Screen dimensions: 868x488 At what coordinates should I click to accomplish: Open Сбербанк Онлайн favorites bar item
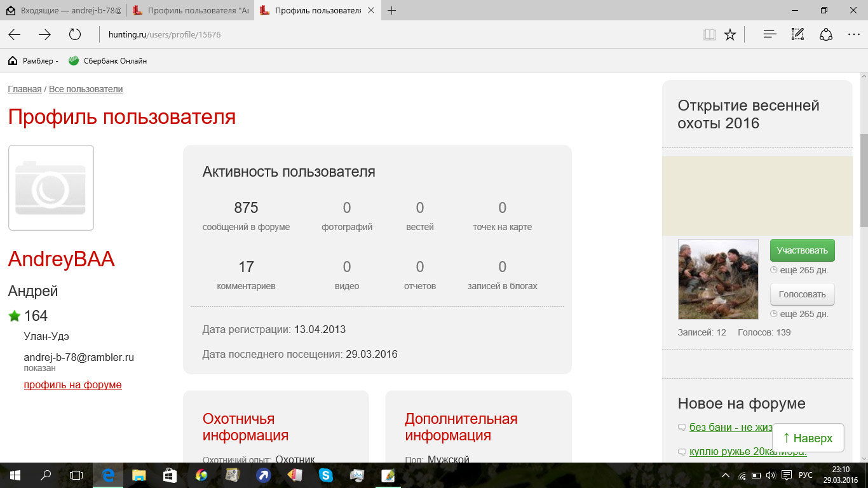108,61
